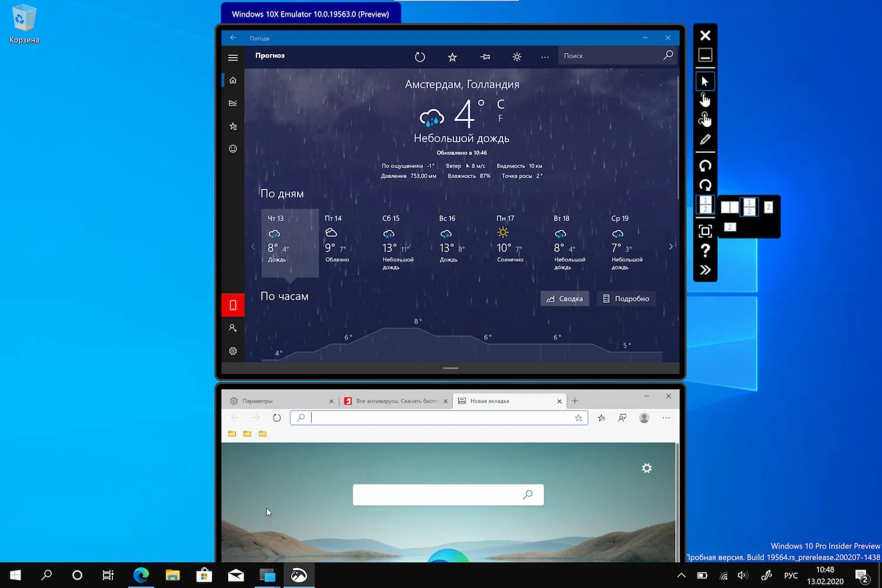Viewport: 882px width, 588px height.
Task: Toggle dual-screen spanning mode in emulator toolbar
Action: 705,204
